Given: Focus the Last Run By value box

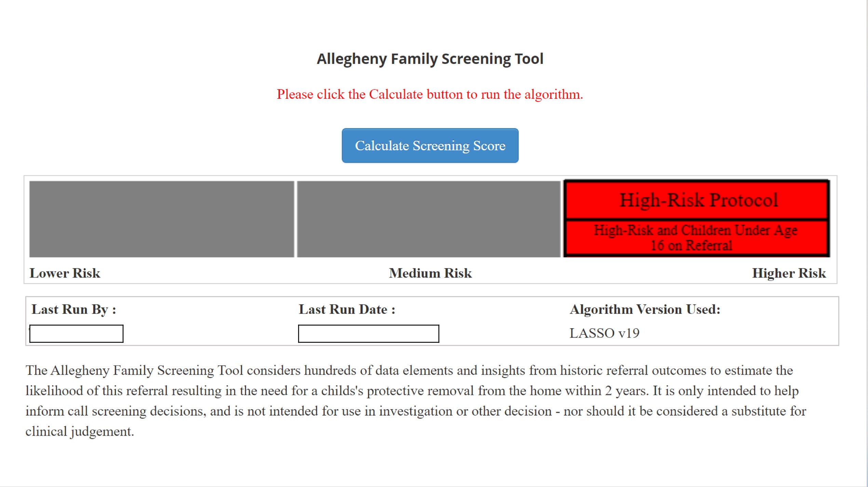Looking at the screenshot, I should pos(77,333).
